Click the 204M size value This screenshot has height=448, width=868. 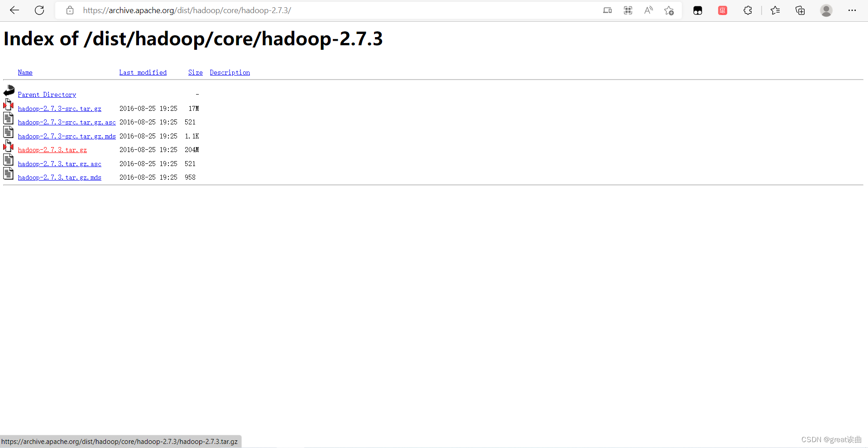192,150
